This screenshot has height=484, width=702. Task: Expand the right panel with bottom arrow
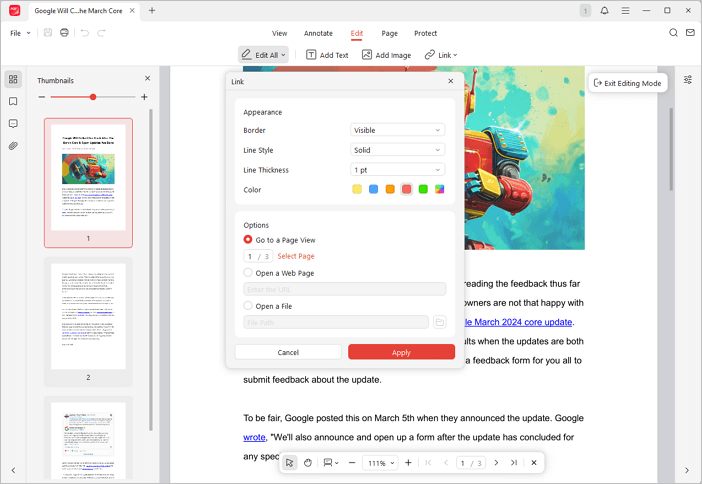point(687,470)
